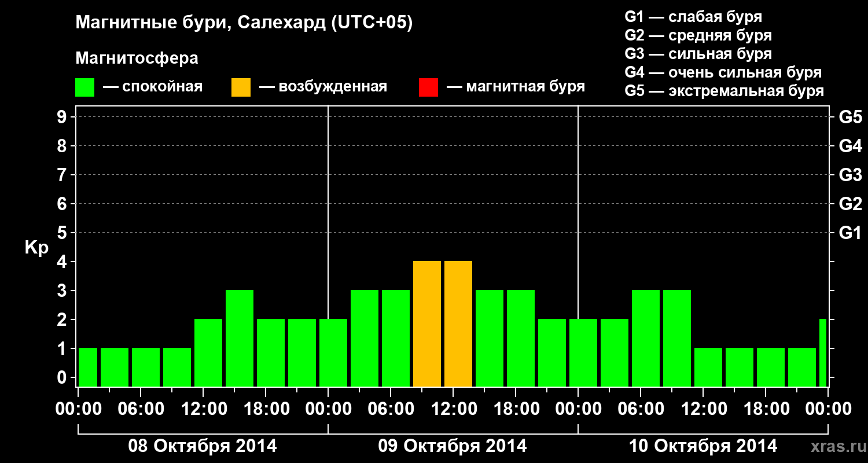
Task: Click the '08 Октября 2014' date label
Action: (203, 446)
